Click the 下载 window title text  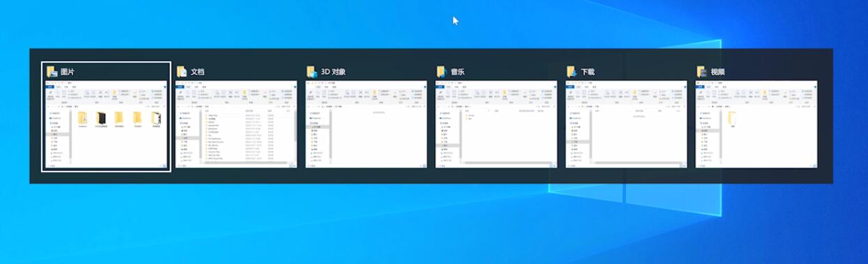(x=588, y=72)
